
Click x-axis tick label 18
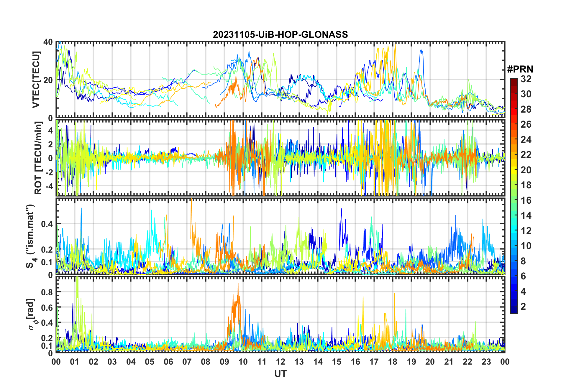(393, 362)
